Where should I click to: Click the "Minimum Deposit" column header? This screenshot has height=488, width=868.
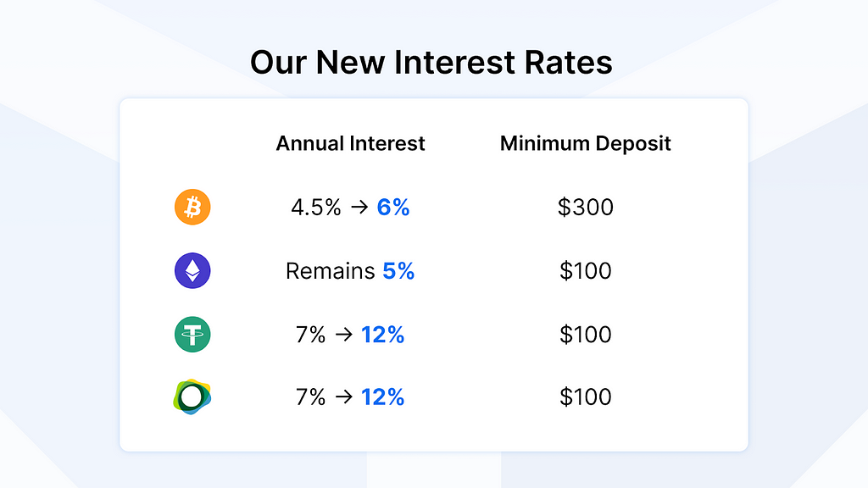[x=586, y=143]
